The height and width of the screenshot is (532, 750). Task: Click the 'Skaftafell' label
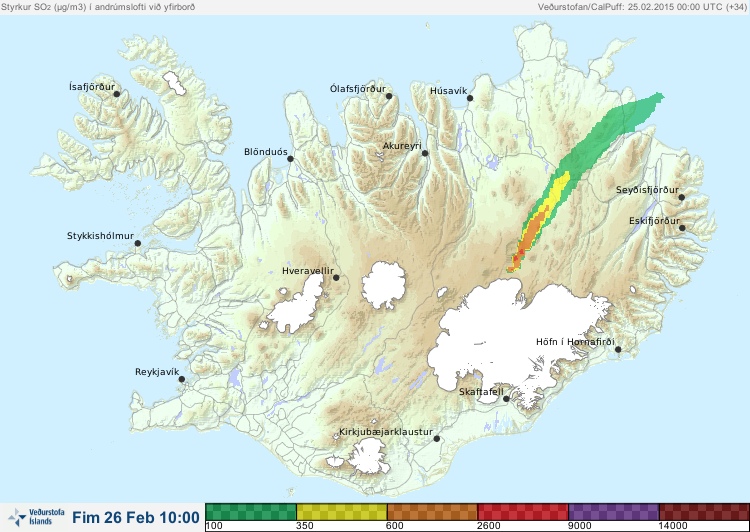[x=481, y=392]
